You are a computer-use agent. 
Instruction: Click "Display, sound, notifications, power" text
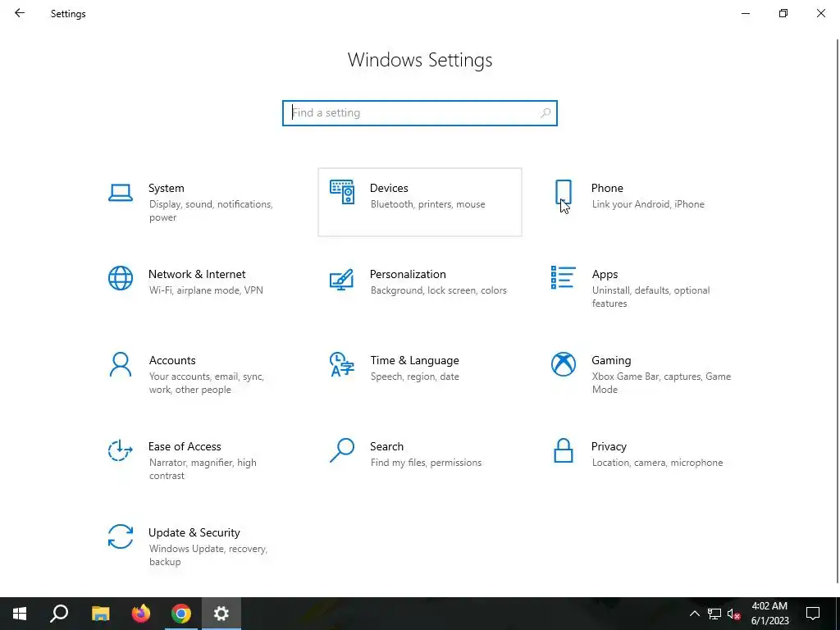coord(211,211)
